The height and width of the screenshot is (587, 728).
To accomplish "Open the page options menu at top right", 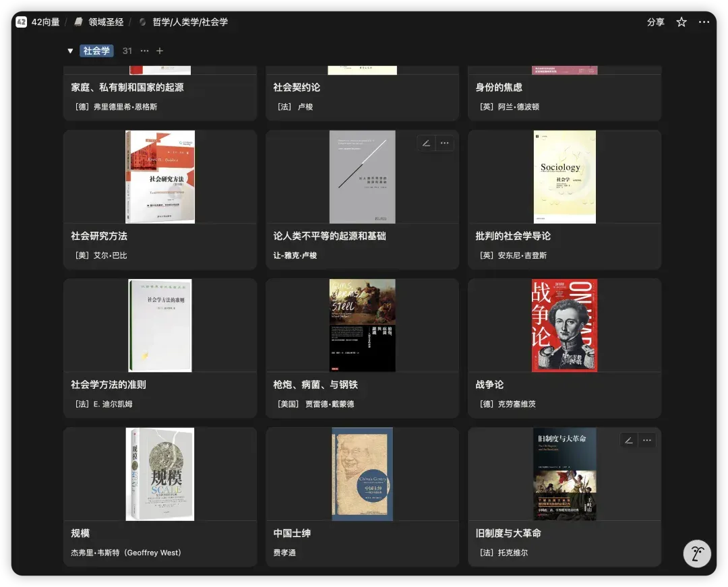I will (x=704, y=22).
